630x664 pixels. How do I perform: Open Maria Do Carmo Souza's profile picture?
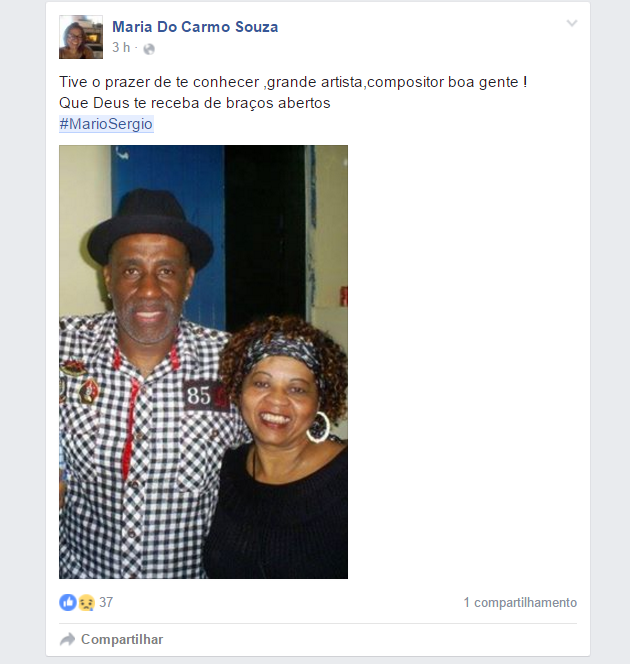(81, 37)
